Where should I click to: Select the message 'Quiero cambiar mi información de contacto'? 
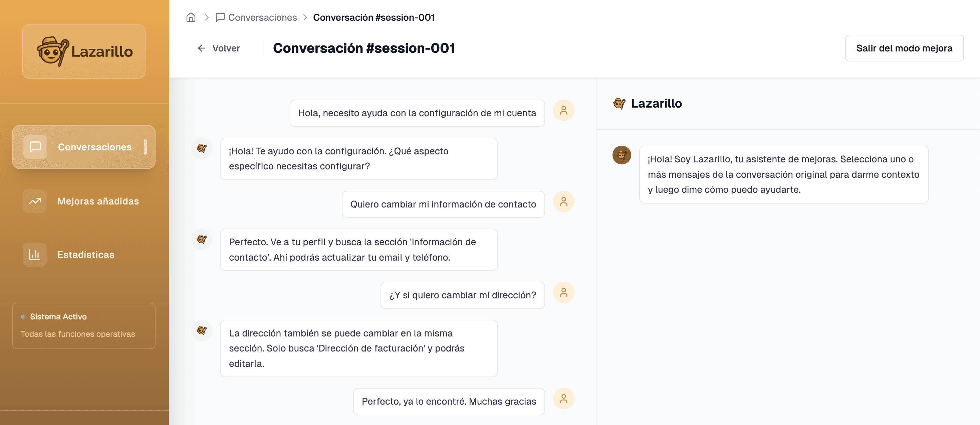click(443, 204)
